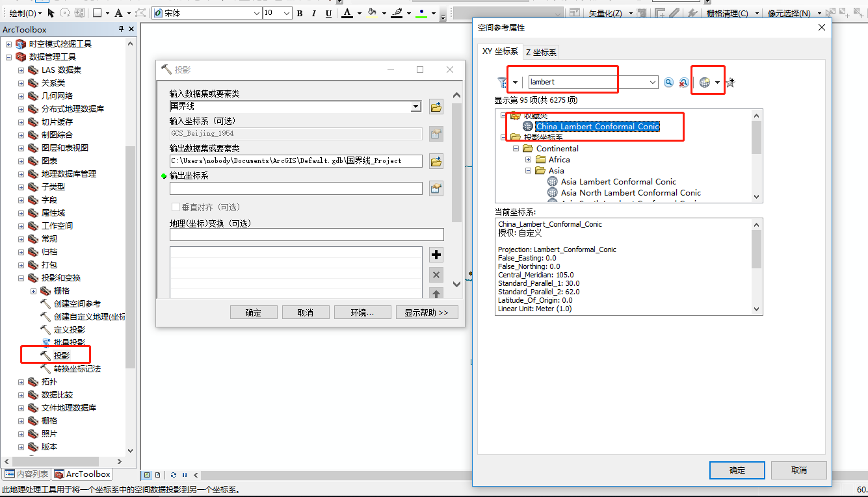Select Asia Lambert Conformal Conic

(x=618, y=182)
